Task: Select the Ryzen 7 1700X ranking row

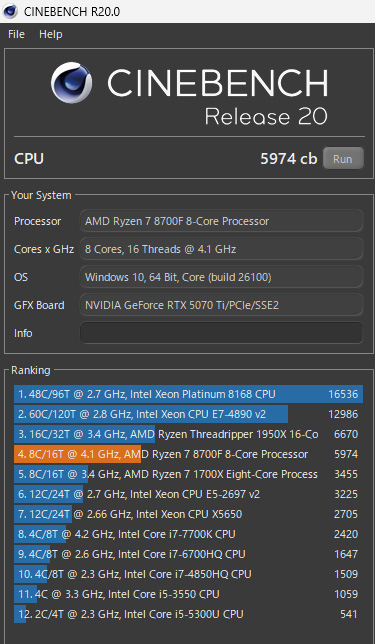Action: tap(189, 474)
